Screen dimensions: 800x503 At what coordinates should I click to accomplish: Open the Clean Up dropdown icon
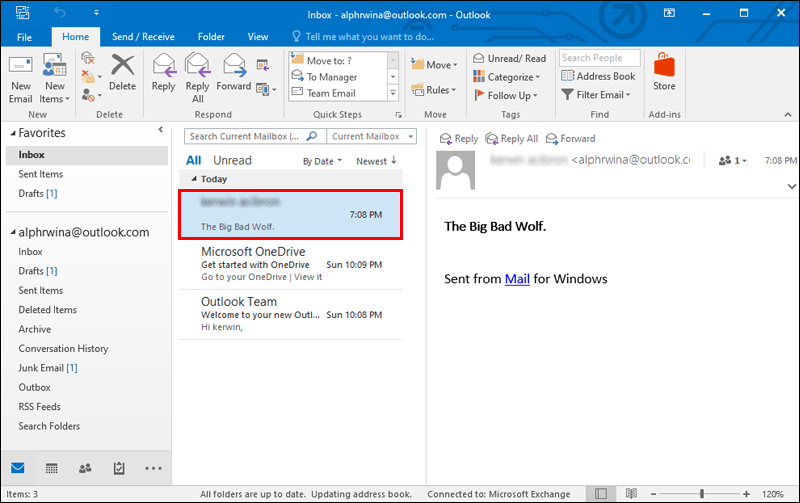(x=91, y=77)
